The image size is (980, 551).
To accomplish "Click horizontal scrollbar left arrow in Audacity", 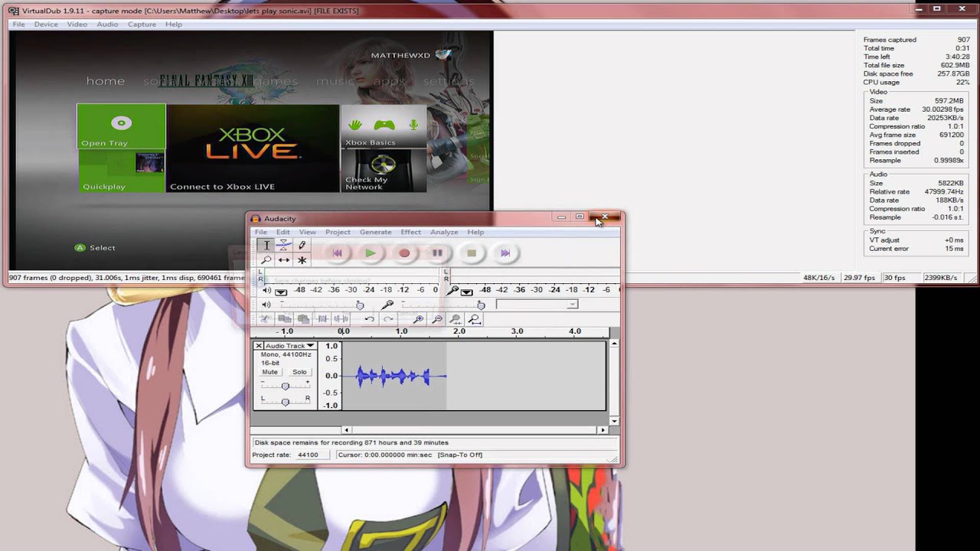I will [346, 430].
